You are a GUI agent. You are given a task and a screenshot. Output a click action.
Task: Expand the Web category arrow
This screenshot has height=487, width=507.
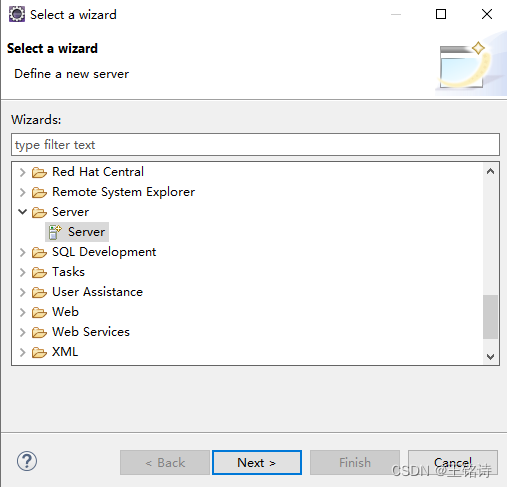point(22,312)
